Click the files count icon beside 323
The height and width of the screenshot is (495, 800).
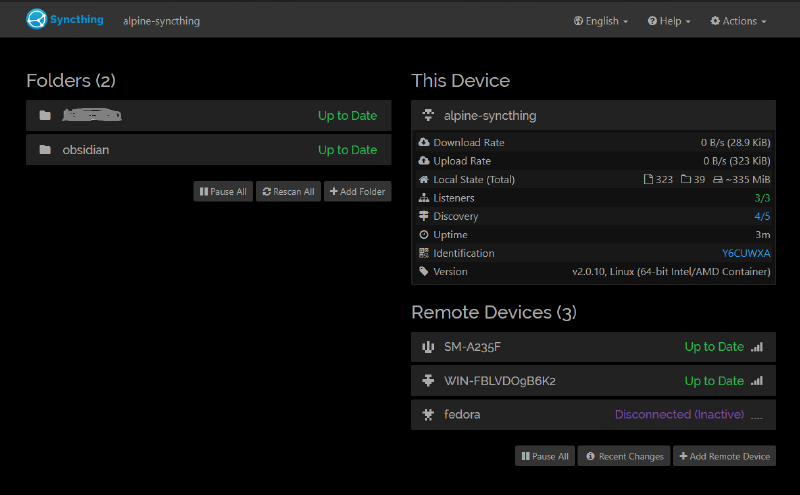648,179
